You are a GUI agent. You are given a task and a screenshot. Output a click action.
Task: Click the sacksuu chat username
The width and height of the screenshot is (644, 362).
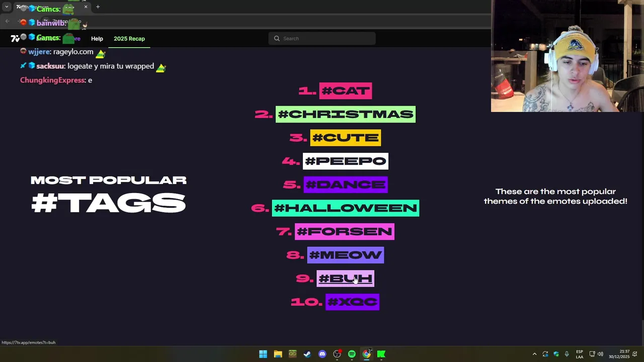50,66
